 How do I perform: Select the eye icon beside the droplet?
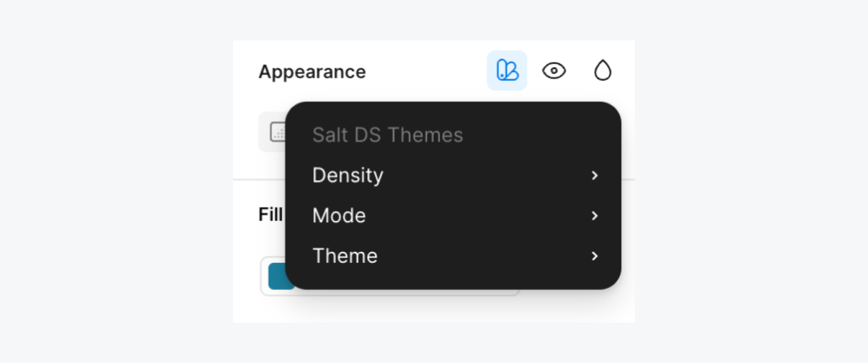tap(554, 71)
